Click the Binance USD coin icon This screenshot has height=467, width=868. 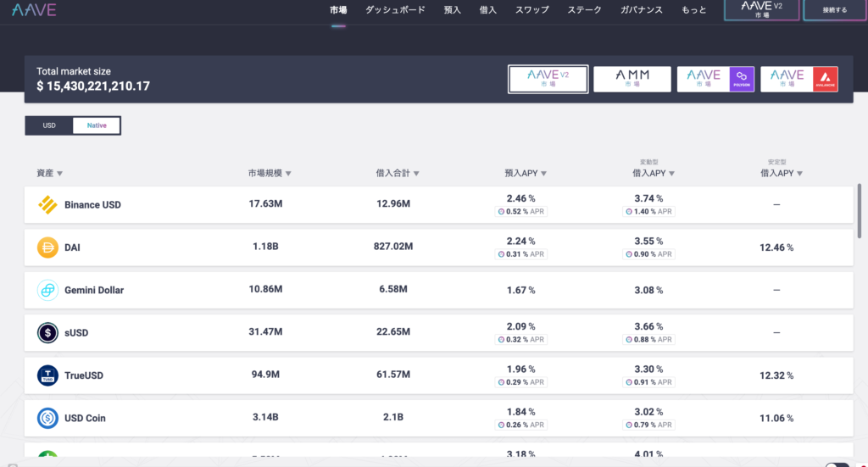(47, 205)
